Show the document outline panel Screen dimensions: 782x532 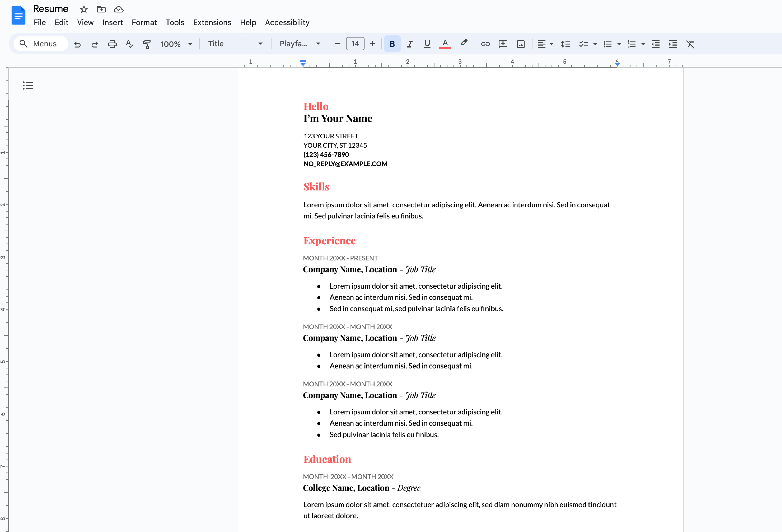[28, 85]
